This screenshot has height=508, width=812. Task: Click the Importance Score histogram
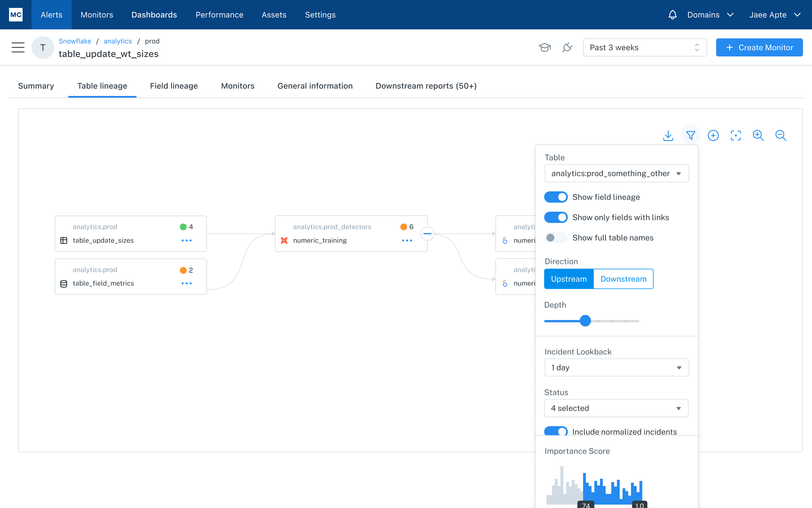click(594, 485)
